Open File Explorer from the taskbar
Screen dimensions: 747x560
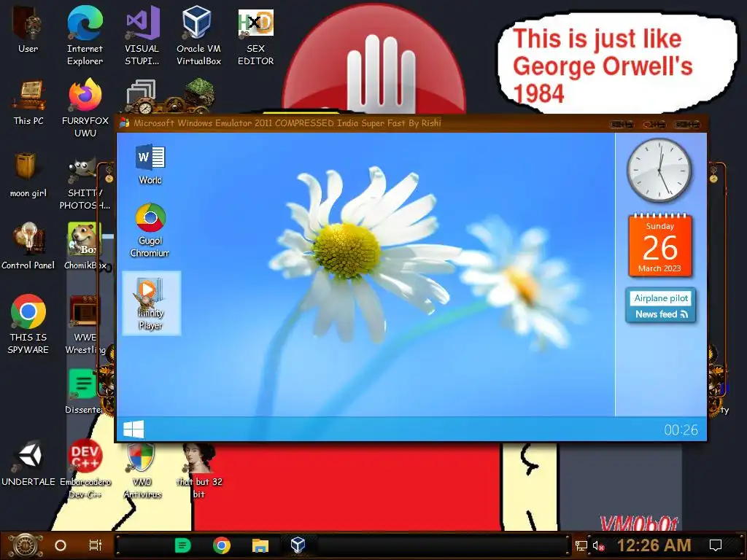tap(260, 545)
